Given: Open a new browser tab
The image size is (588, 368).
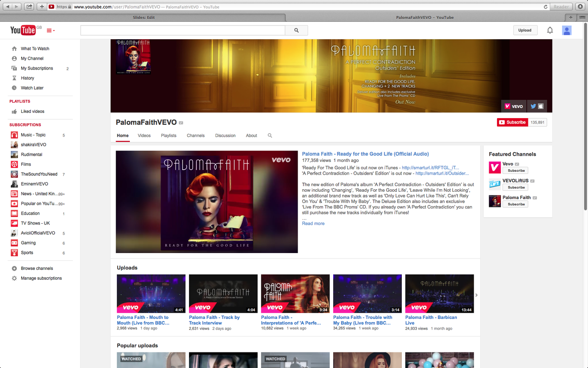Looking at the screenshot, I should (571, 17).
